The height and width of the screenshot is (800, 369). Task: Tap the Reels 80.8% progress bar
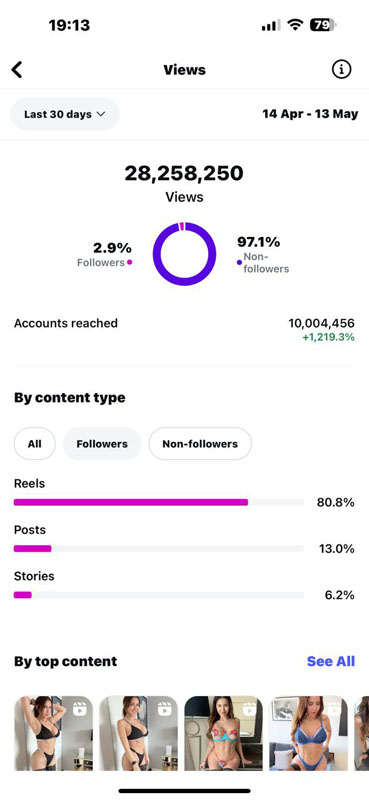pos(159,503)
